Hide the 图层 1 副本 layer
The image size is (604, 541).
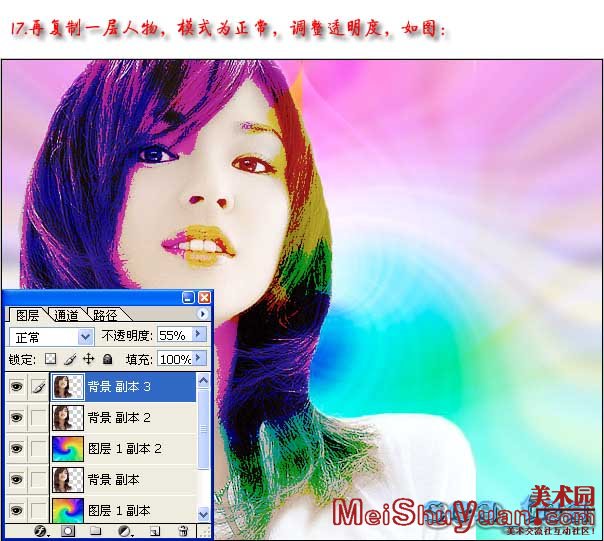(17, 510)
